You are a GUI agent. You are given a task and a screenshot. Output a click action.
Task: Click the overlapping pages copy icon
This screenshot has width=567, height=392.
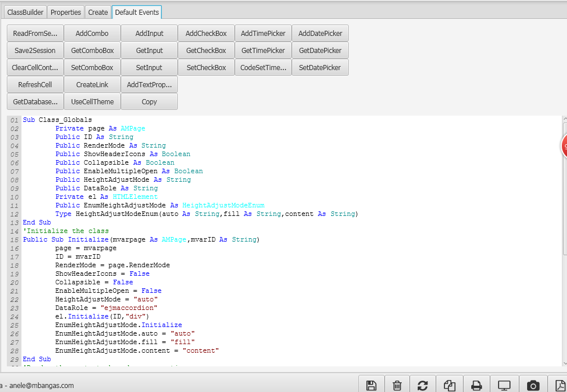[450, 385]
